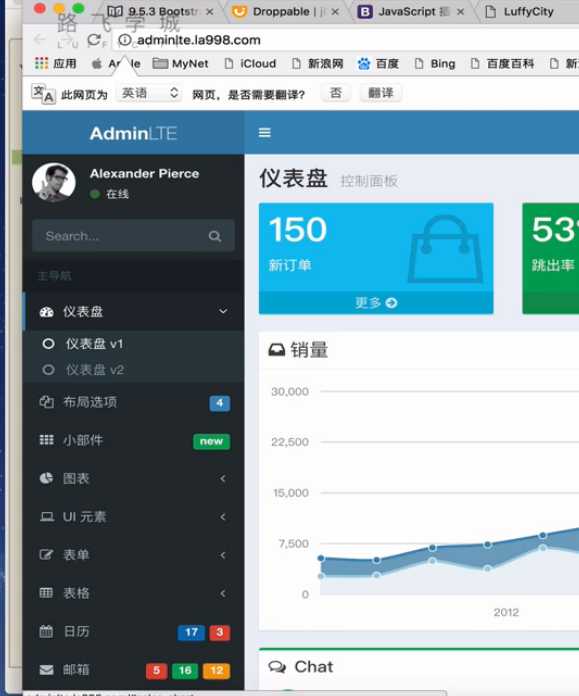Image resolution: width=579 pixels, height=696 pixels.
Task: Click the 邮箱 envelope icon
Action: 46,670
